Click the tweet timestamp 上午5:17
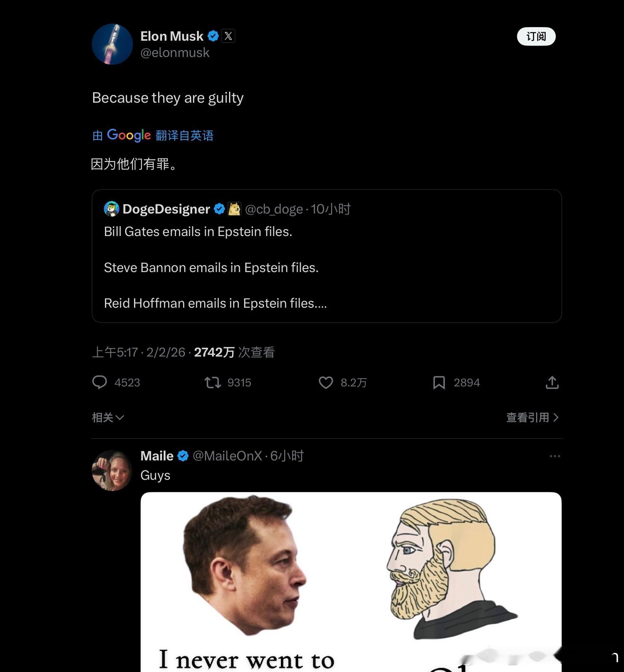The image size is (624, 672). tap(115, 352)
